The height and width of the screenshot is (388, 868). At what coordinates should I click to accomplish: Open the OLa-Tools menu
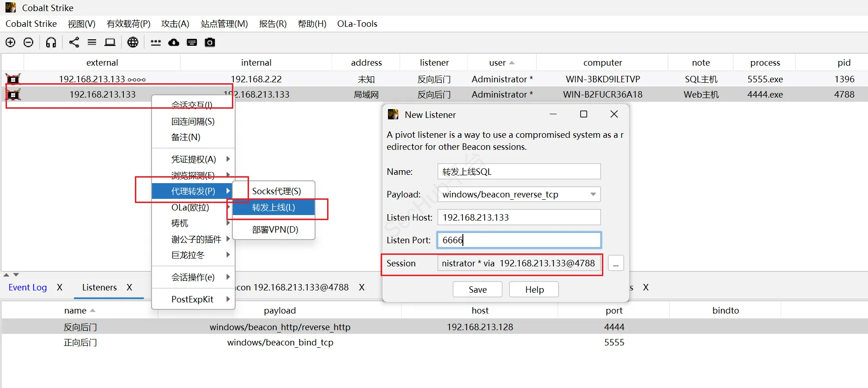(x=357, y=24)
